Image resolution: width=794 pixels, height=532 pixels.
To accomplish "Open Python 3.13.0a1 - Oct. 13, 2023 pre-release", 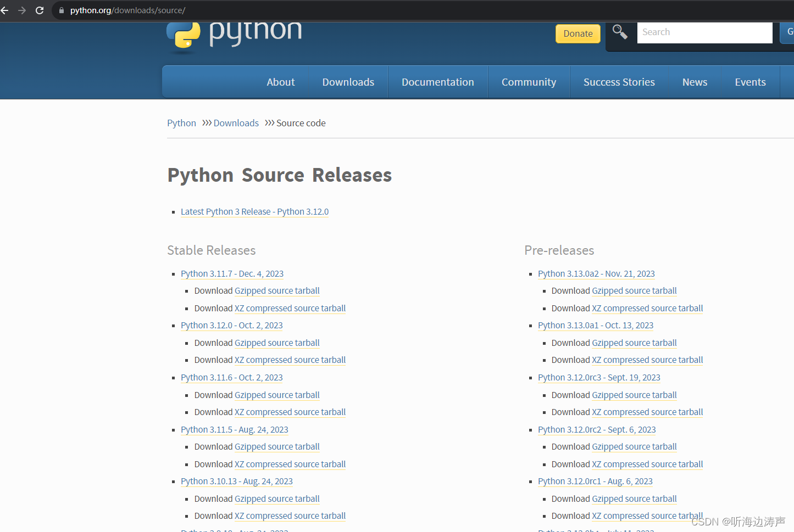I will [x=596, y=325].
